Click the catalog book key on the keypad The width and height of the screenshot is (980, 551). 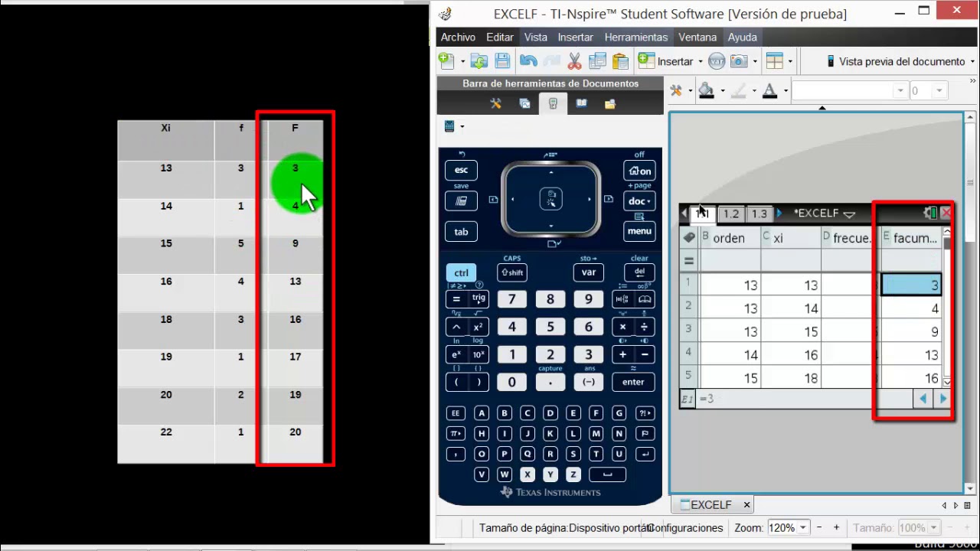(645, 299)
